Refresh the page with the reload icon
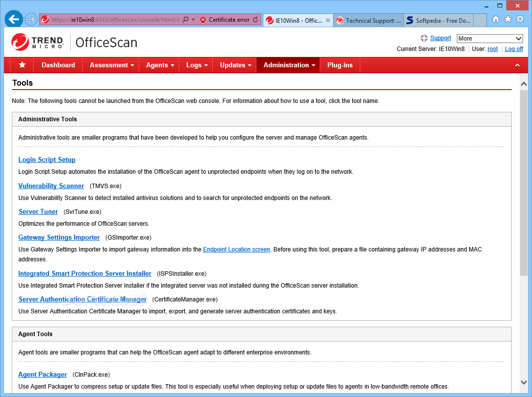532x397 pixels. coord(255,20)
